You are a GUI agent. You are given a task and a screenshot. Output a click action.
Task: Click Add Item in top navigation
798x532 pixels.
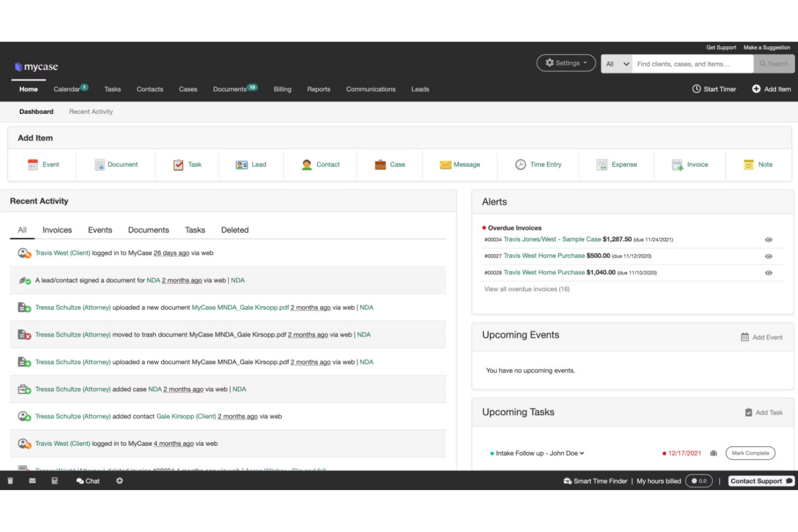772,89
